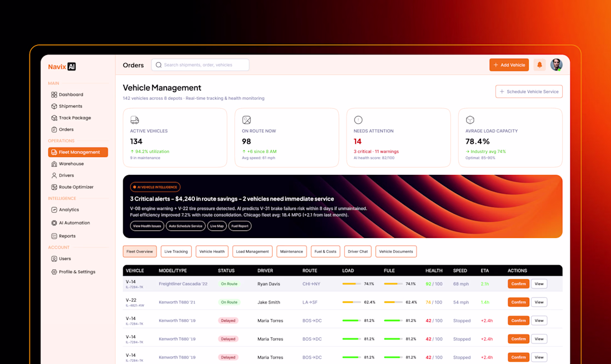Switch to the Live Tracking tab
611x364 pixels.
point(176,251)
